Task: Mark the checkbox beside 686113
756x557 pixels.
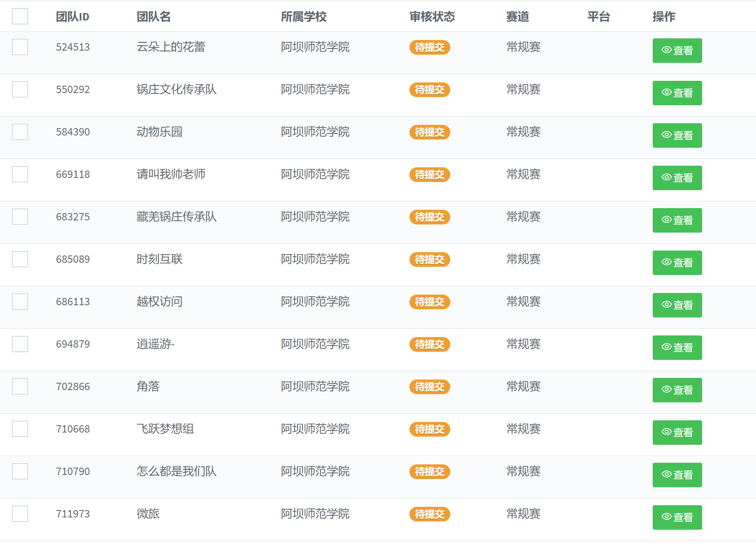Action: click(20, 302)
